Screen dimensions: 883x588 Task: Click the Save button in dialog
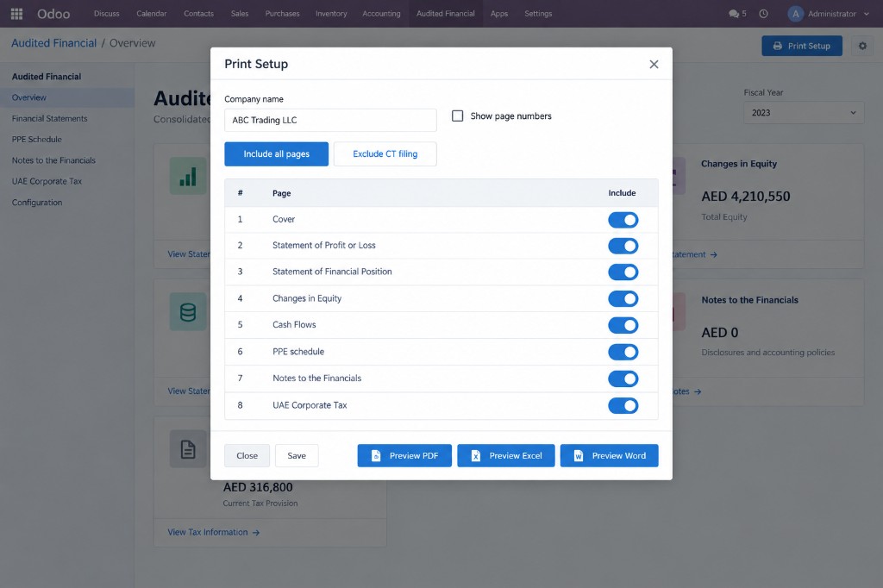pos(297,455)
